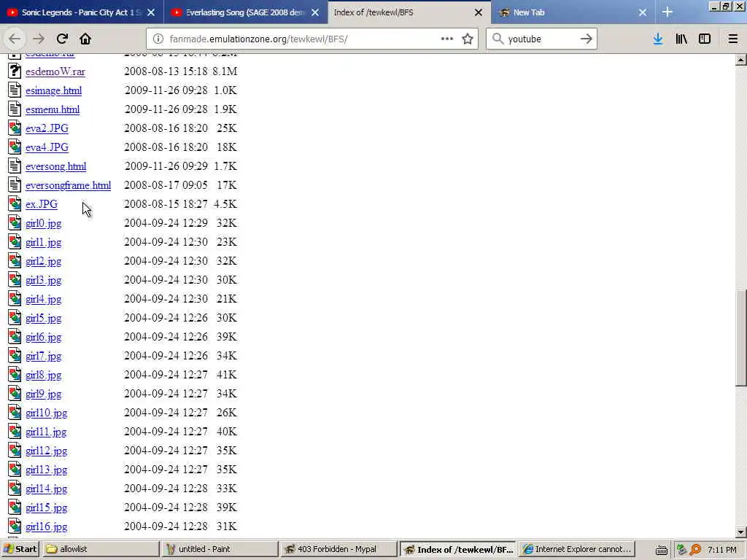
Task: Open the Windows Start menu
Action: [20, 549]
